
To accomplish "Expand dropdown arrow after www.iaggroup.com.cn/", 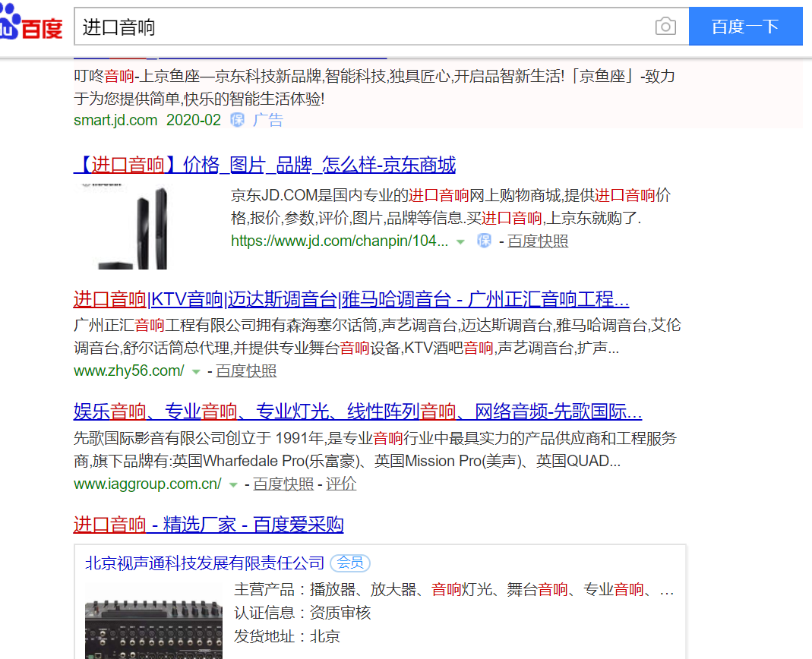I will pyautogui.click(x=233, y=484).
